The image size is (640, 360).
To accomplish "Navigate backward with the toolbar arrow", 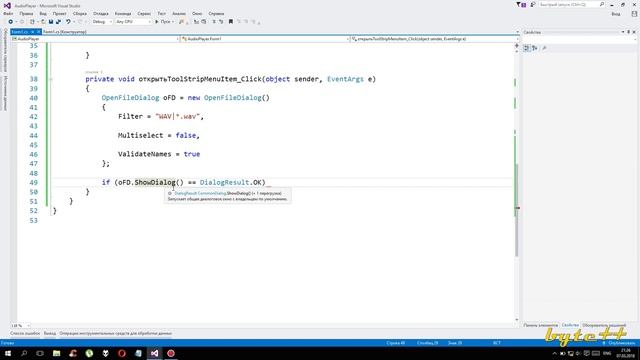I will click(x=11, y=22).
